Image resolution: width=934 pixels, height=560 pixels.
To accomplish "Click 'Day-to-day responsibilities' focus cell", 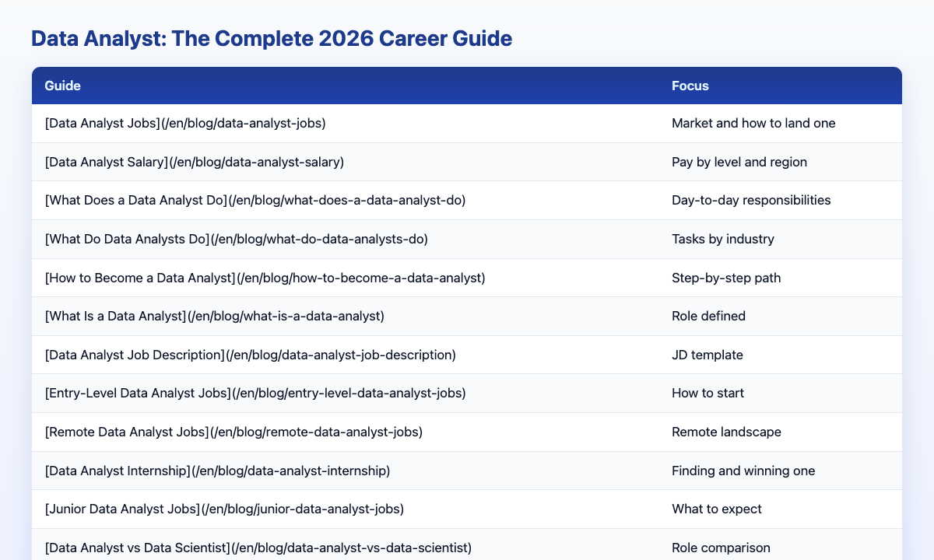I will (780, 201).
